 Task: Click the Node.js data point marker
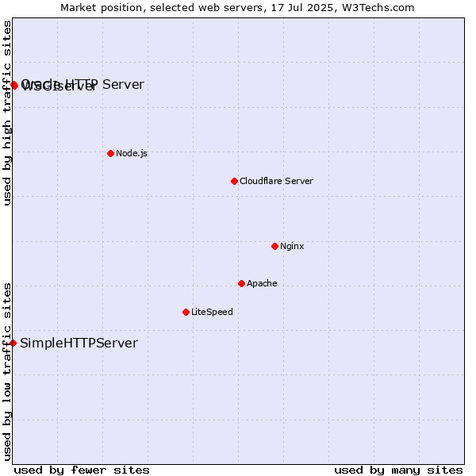pyautogui.click(x=110, y=154)
